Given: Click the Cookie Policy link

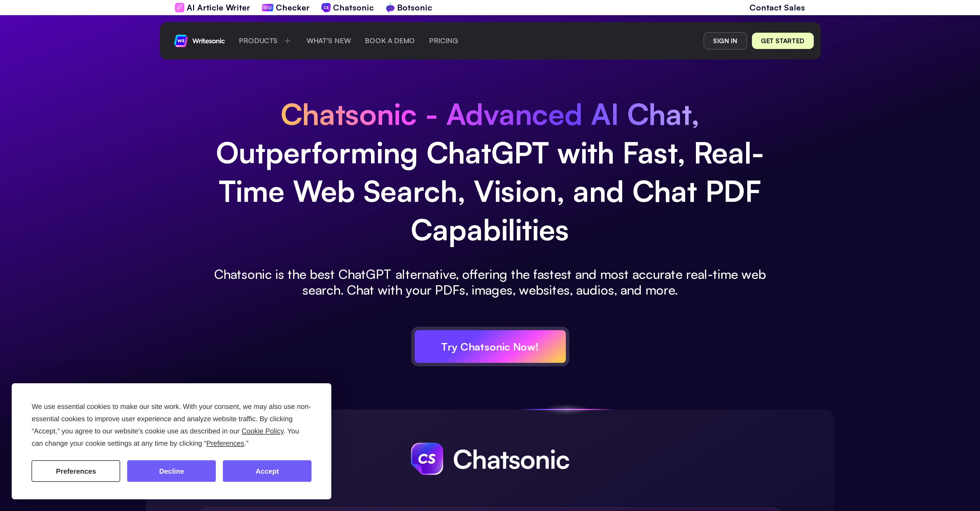Looking at the screenshot, I should 263,430.
